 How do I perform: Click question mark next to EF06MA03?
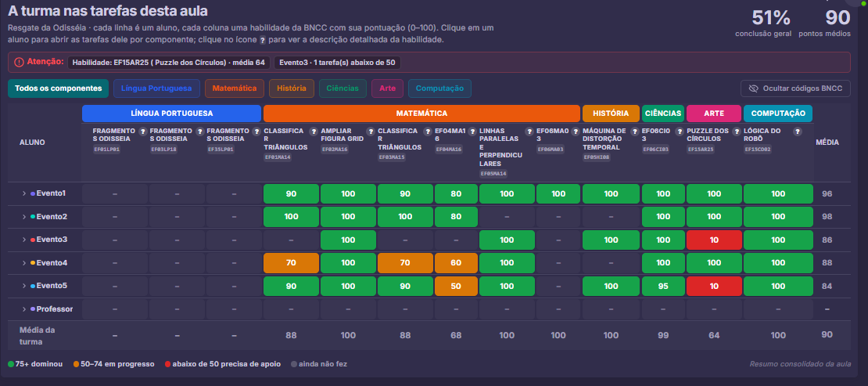tap(575, 132)
